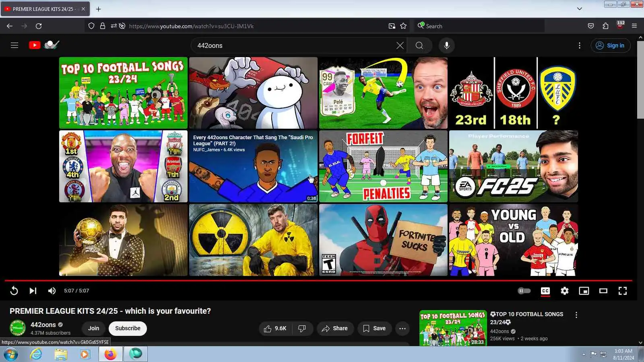Open the ad blocker extension showing 112

pyautogui.click(x=620, y=25)
